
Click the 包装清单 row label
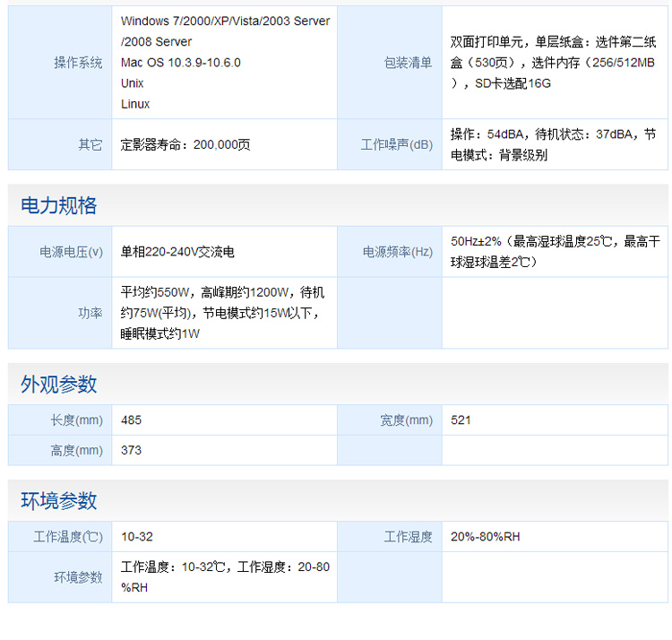tap(408, 63)
